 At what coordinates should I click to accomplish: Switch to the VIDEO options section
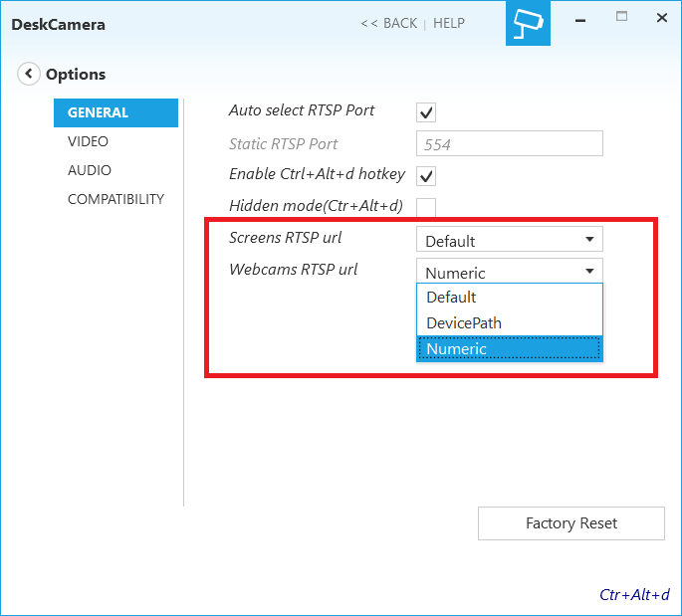pyautogui.click(x=89, y=141)
